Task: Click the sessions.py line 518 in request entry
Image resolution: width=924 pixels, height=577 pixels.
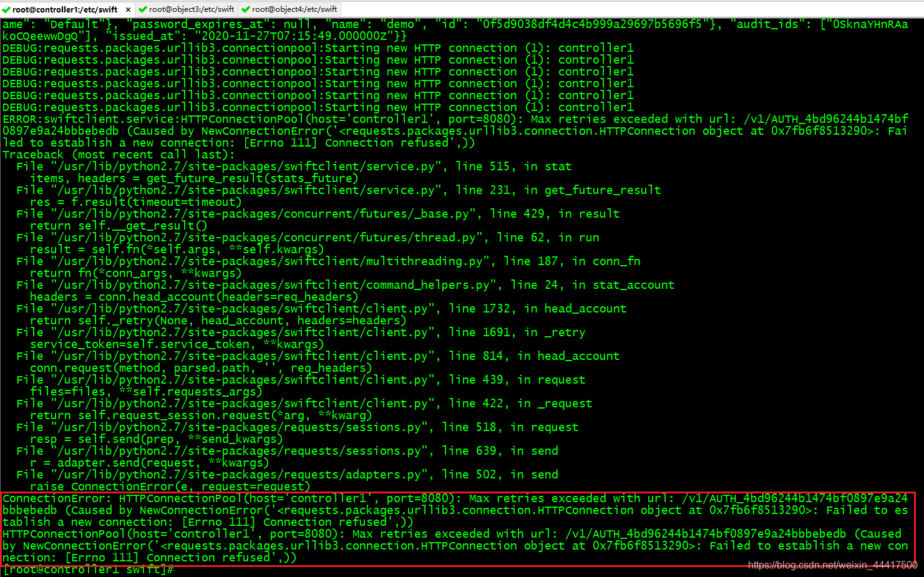Action: (298, 427)
